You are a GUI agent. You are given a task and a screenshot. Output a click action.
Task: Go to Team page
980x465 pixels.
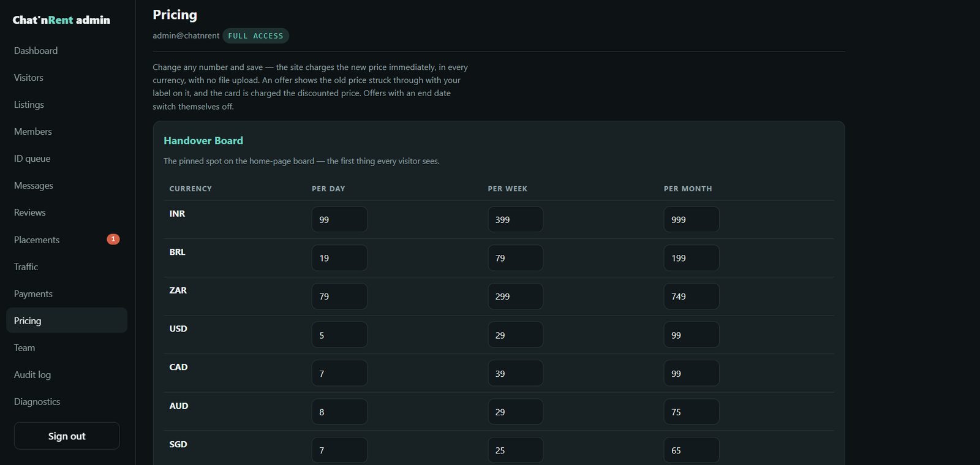67,347
